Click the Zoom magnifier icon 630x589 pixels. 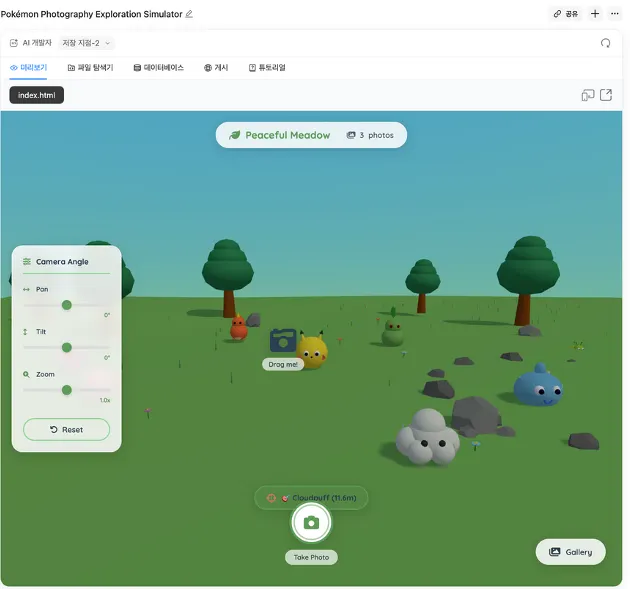click(x=26, y=374)
